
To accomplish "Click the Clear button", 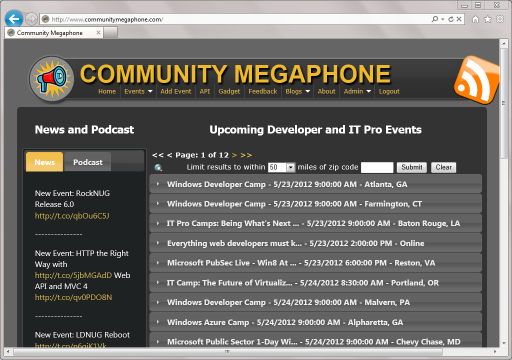I will [x=443, y=167].
